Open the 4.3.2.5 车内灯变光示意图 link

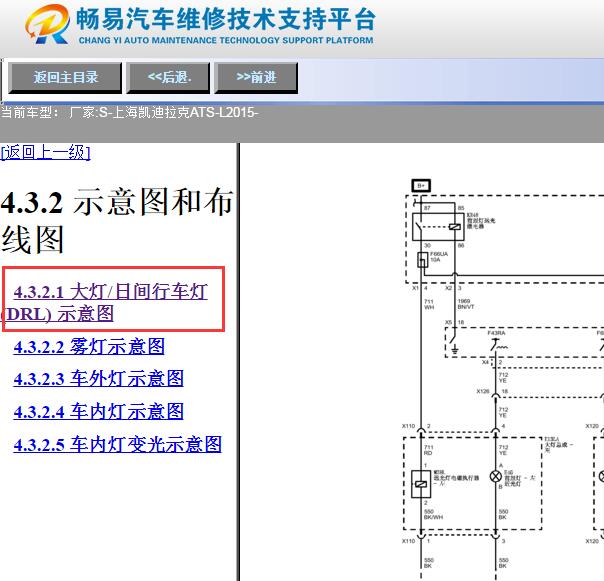click(117, 444)
